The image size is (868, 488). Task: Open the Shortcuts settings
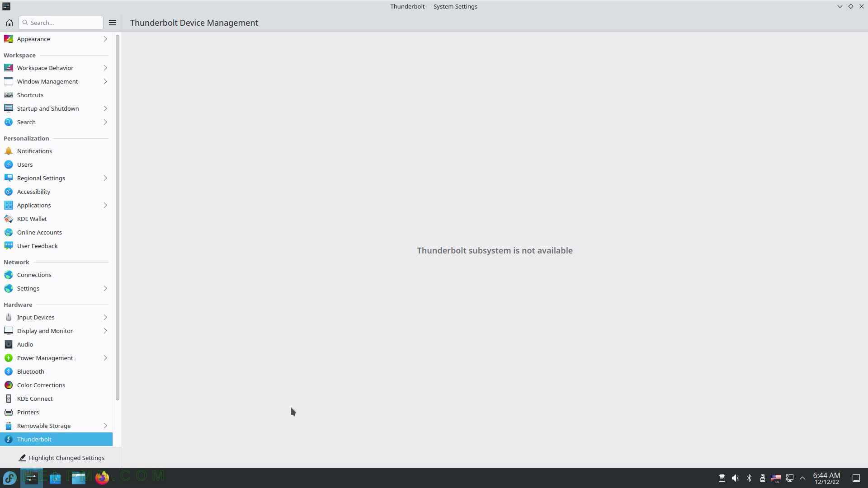(56, 95)
